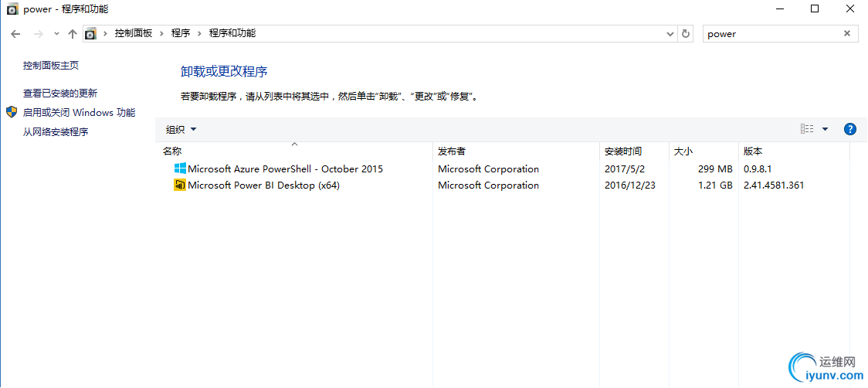This screenshot has width=868, height=388.
Task: Open the recent locations dropdown arrow
Action: click(x=56, y=34)
